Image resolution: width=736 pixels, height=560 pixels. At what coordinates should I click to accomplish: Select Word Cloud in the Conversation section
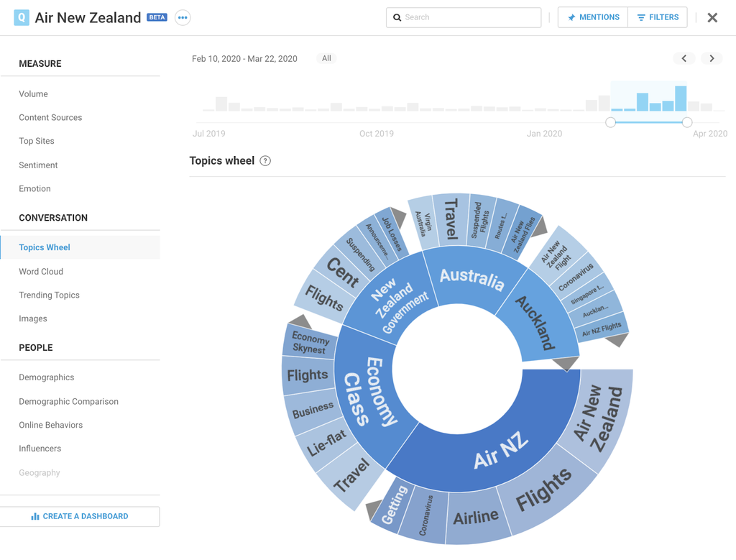pyautogui.click(x=41, y=272)
